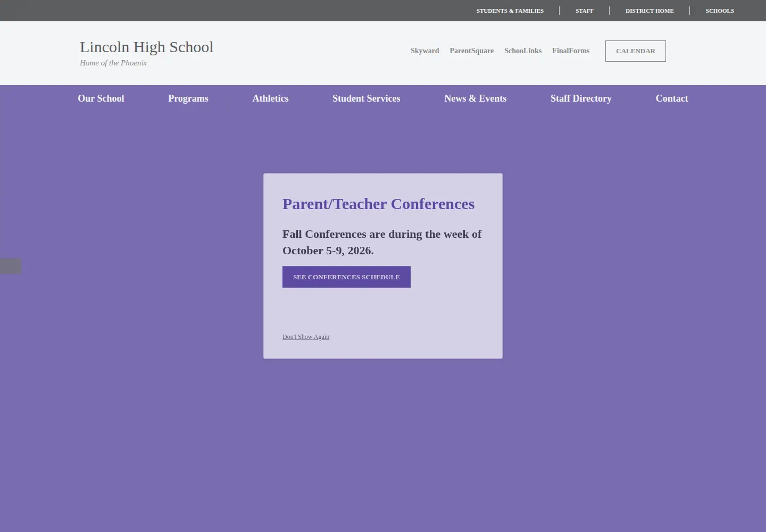
Task: Open Students & Families link
Action: (x=510, y=11)
